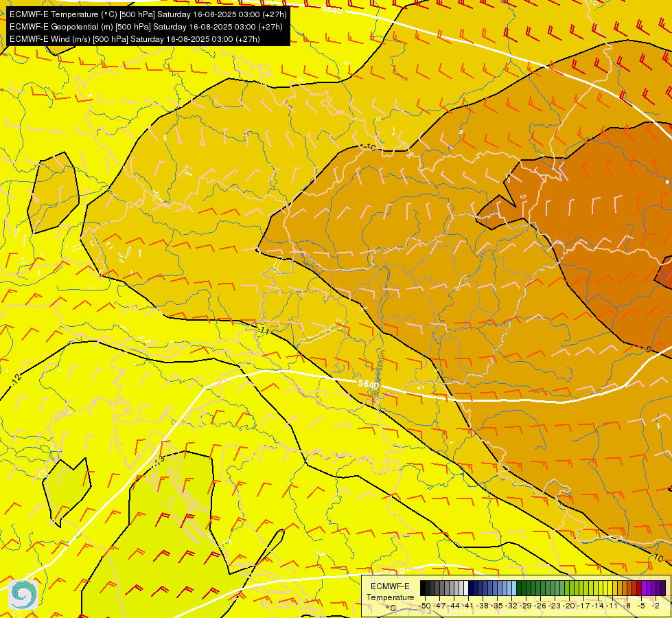Click the white swatch at the -41 tick
Screen dimensions: 672x618
tap(466, 588)
